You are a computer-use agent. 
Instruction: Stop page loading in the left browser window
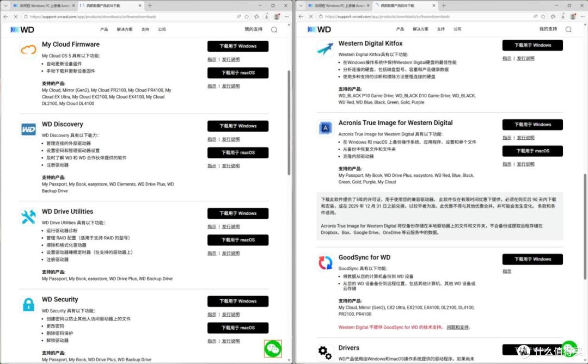coord(15,16)
